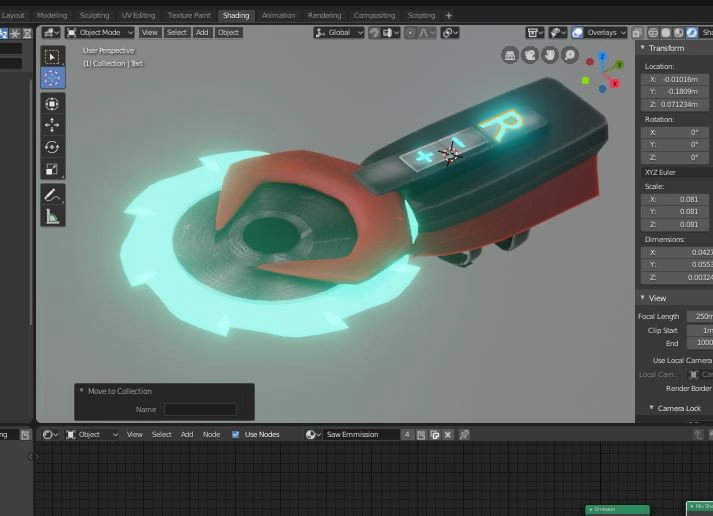This screenshot has width=713, height=516.
Task: Pick the Rotate tool
Action: [52, 147]
